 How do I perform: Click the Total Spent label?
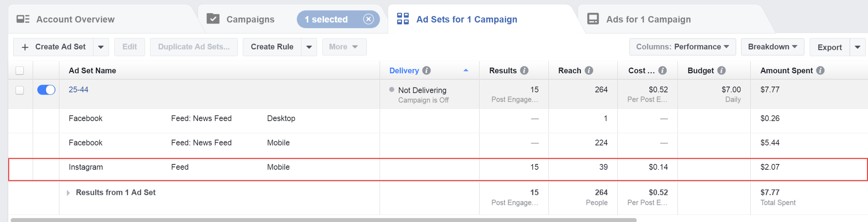click(778, 203)
